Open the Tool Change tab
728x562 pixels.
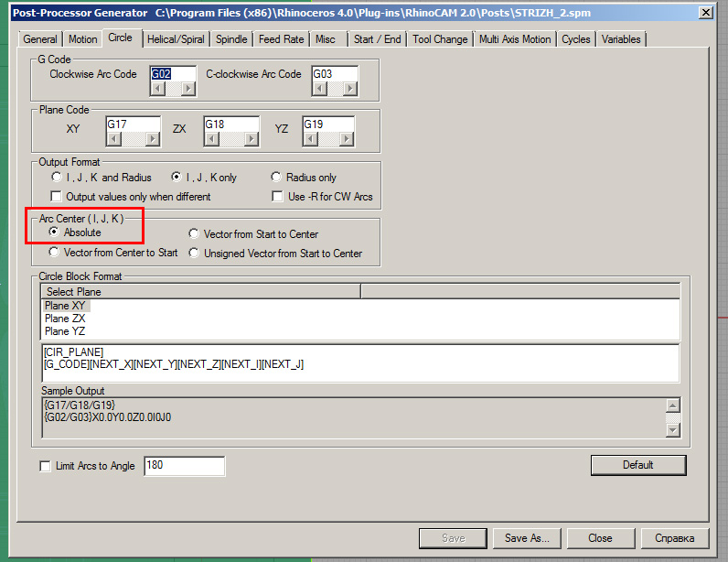click(x=440, y=39)
